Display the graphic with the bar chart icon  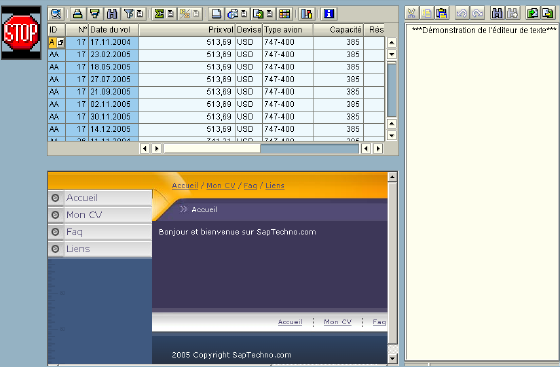[x=306, y=14]
